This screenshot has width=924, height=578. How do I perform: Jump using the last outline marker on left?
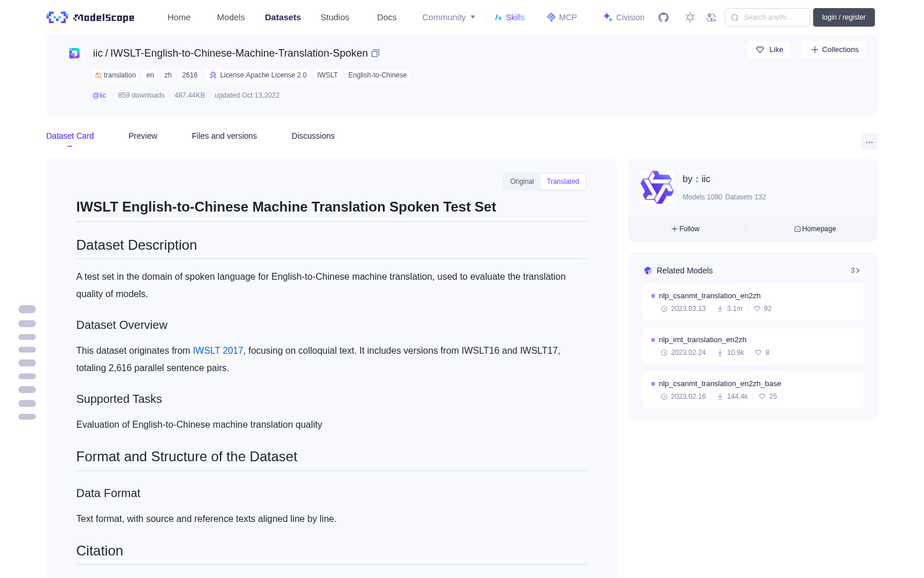pyautogui.click(x=27, y=417)
